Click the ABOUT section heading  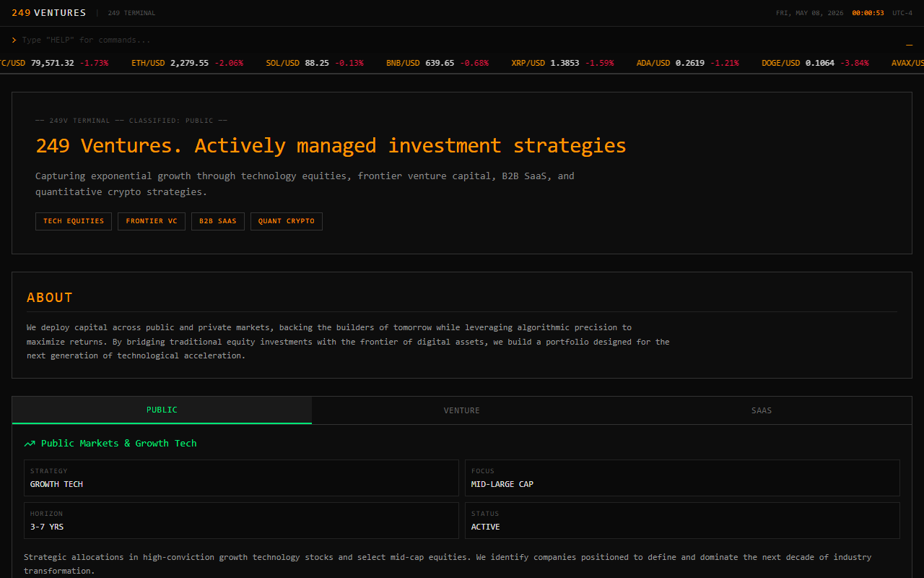[x=50, y=298]
